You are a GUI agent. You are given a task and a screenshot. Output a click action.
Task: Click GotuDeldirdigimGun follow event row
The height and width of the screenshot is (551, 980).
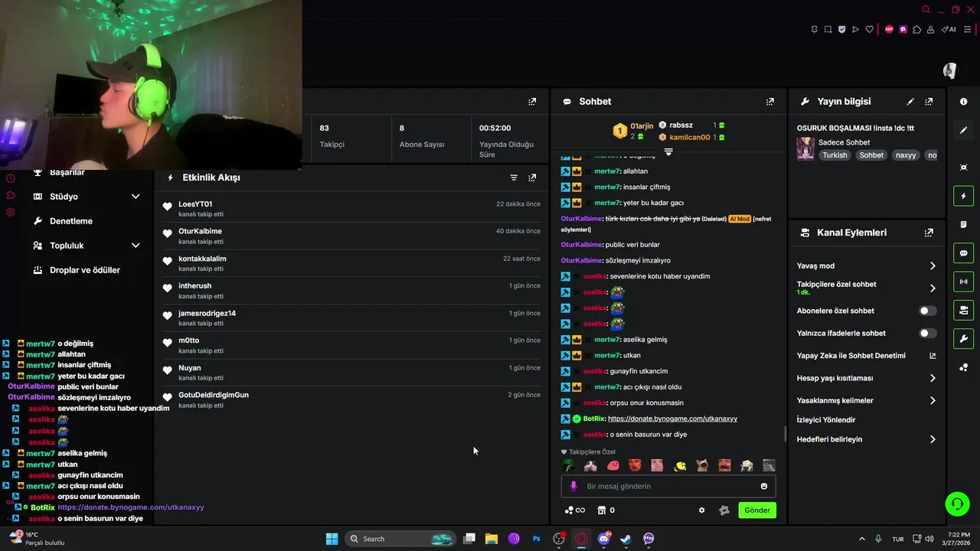[351, 399]
